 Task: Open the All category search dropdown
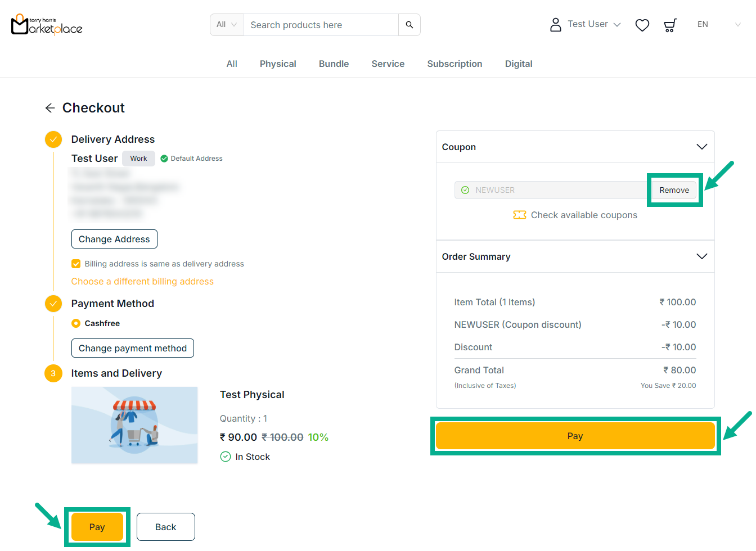[x=227, y=25]
